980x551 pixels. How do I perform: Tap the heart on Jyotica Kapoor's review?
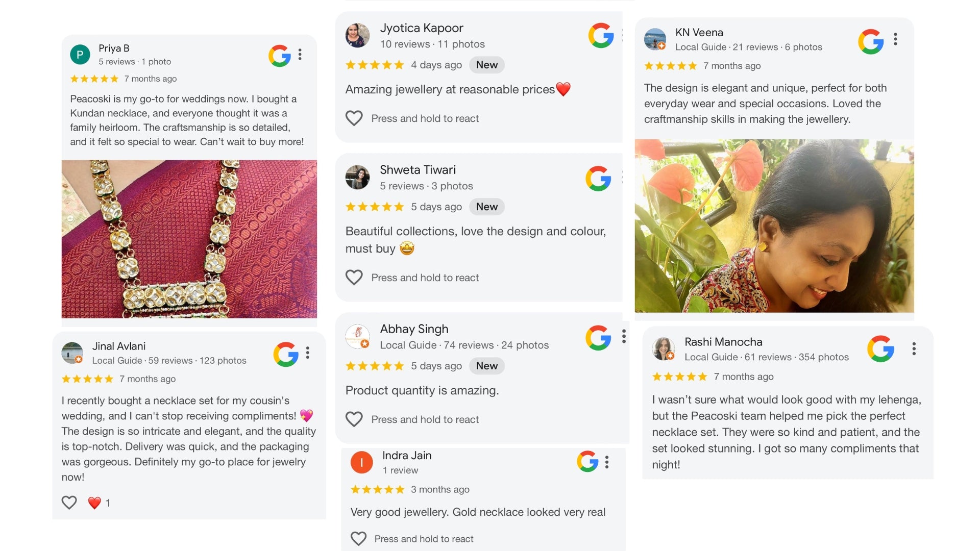pyautogui.click(x=354, y=118)
